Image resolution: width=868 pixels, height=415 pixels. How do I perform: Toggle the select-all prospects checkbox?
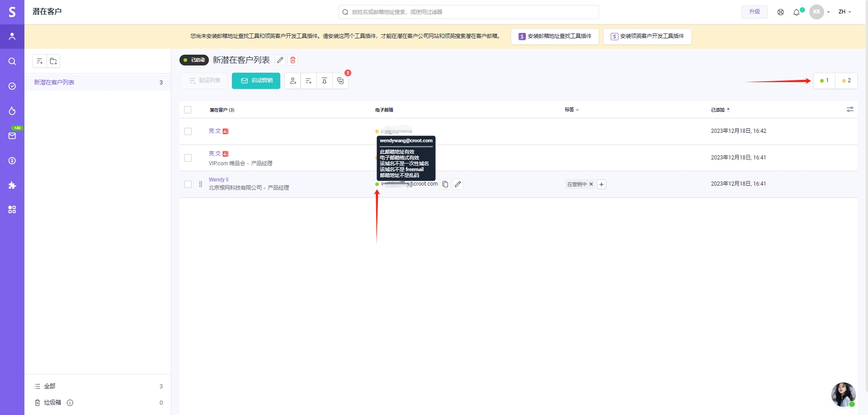pos(188,110)
